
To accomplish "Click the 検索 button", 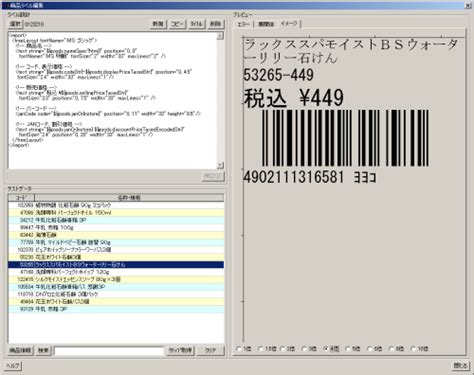I will (x=43, y=351).
